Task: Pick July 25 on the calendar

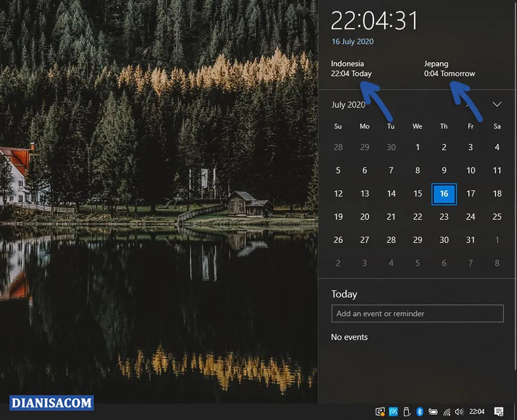Action: point(497,217)
